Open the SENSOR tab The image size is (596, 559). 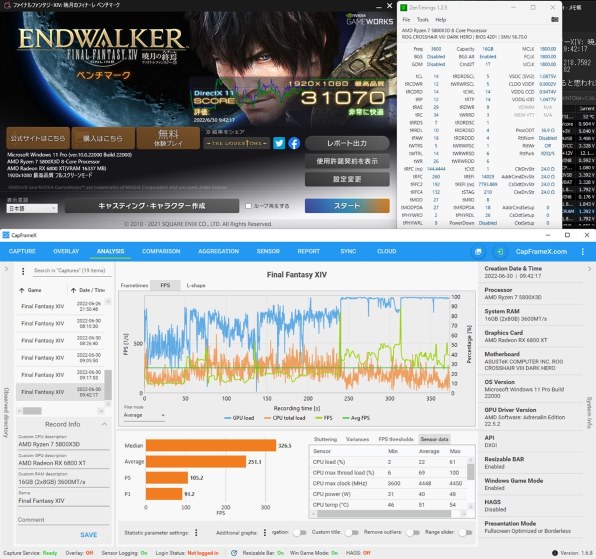pos(268,252)
